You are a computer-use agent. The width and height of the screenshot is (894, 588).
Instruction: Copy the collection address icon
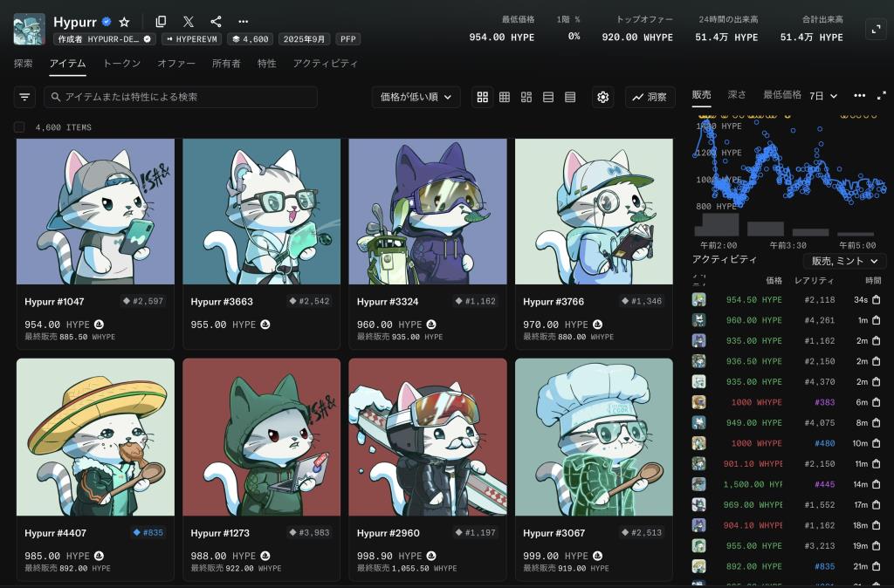click(161, 22)
